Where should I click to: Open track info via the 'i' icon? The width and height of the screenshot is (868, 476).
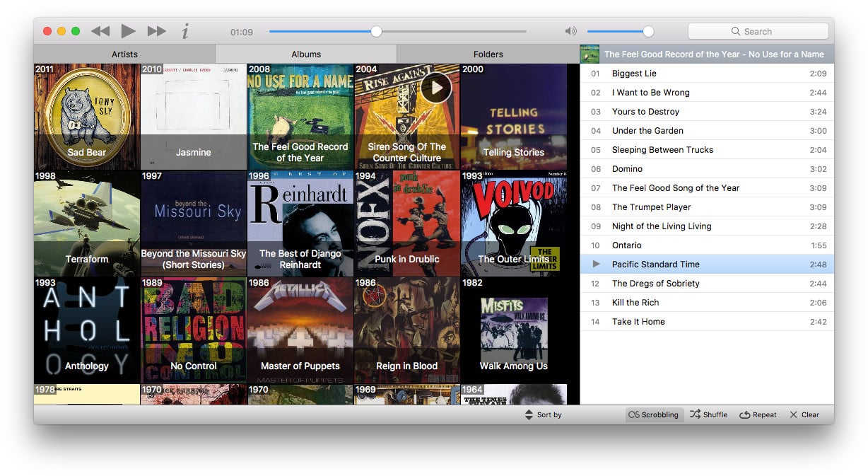(x=185, y=31)
